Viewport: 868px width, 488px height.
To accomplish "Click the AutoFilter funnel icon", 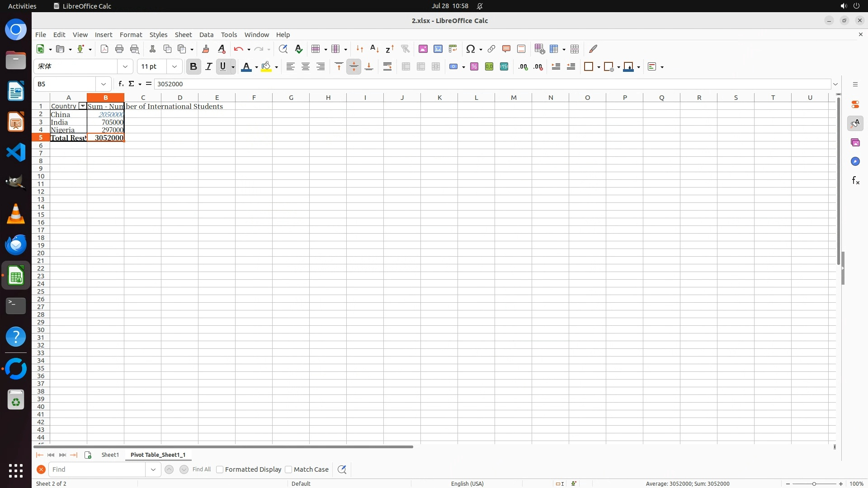I will click(405, 49).
